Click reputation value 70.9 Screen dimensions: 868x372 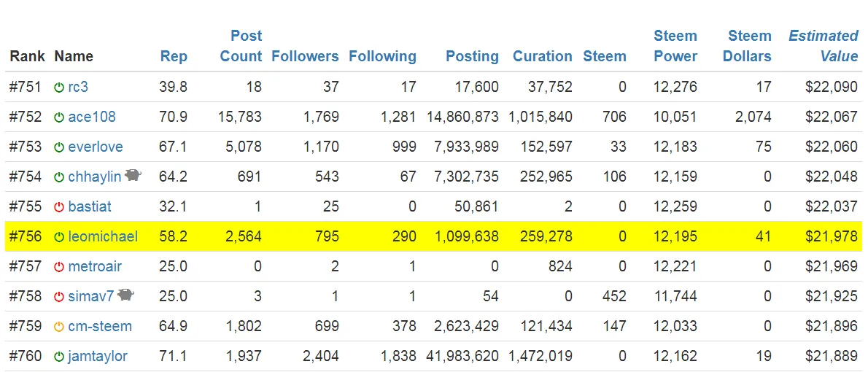pyautogui.click(x=174, y=117)
